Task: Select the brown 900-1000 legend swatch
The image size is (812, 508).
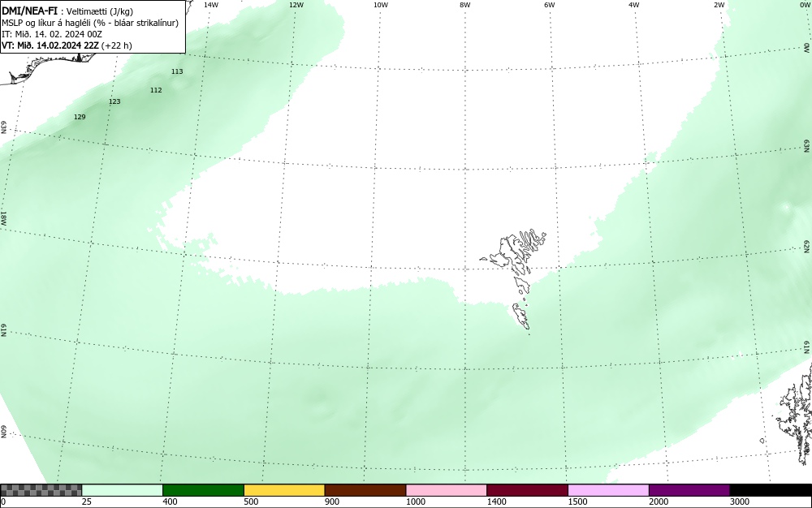Action: tap(365, 490)
